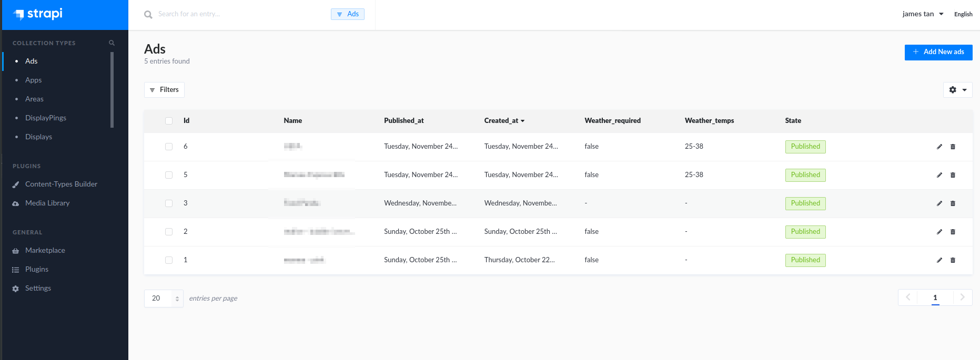Open Content-Types Builder plugin
This screenshot has width=980, height=360.
click(61, 184)
